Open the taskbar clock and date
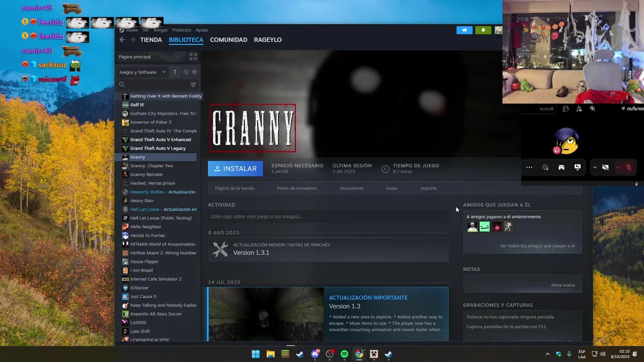The image size is (644, 362). 620,354
